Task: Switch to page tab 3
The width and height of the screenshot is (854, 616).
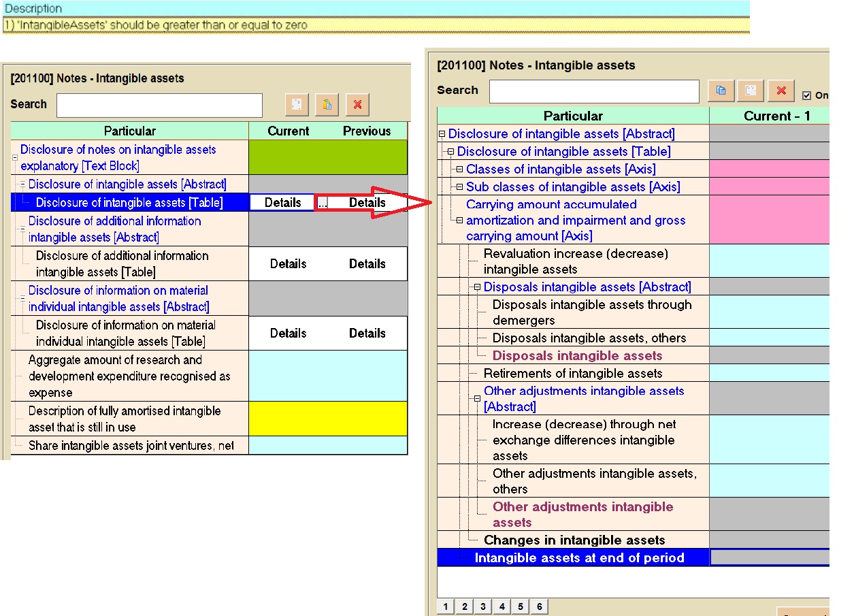Action: 482,606
